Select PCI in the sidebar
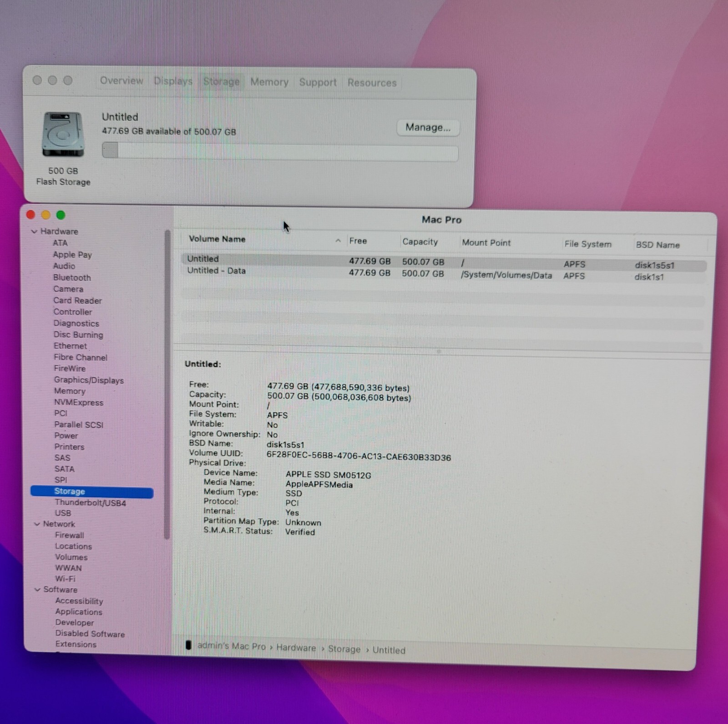728x724 pixels. click(x=61, y=413)
